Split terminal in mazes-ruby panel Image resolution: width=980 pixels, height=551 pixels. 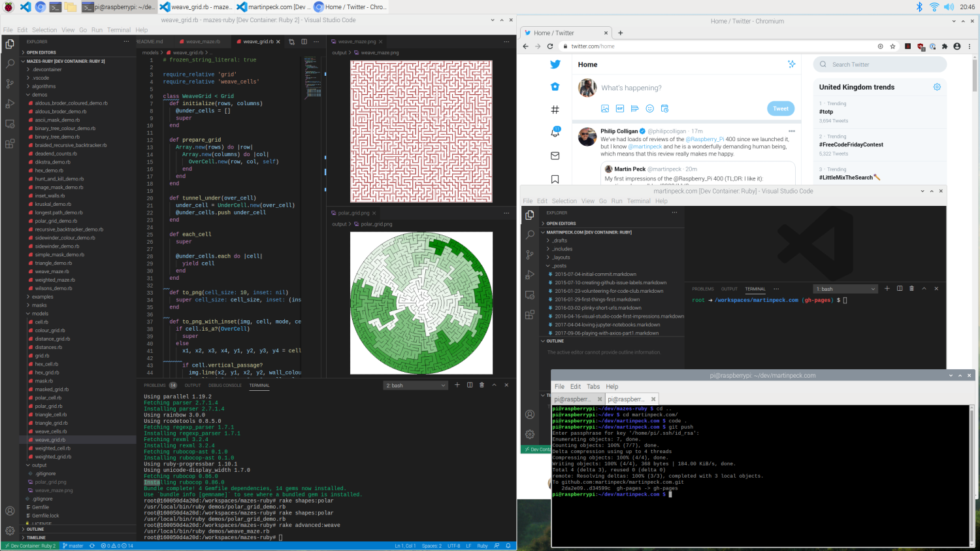tap(469, 385)
